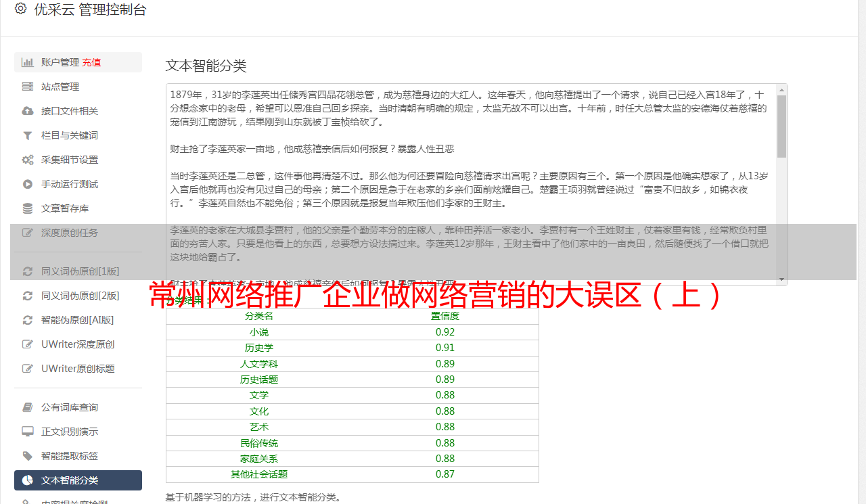Click the filter icon for 栏目与关键词
Image resolution: width=866 pixels, height=504 pixels.
pos(28,135)
